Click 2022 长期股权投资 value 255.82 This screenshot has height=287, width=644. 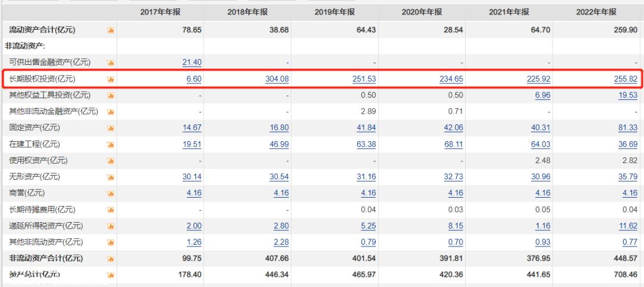[x=626, y=79]
